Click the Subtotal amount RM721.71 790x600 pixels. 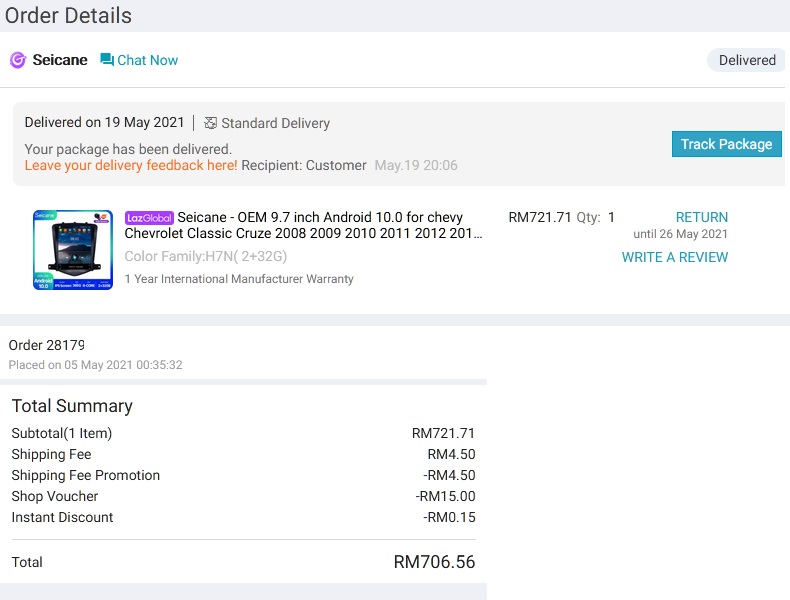443,433
